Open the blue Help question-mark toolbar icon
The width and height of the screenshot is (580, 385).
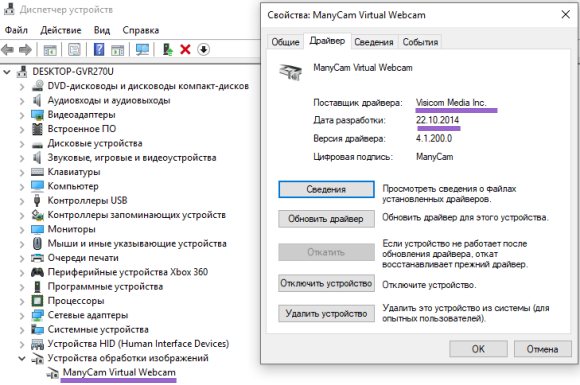coord(99,50)
